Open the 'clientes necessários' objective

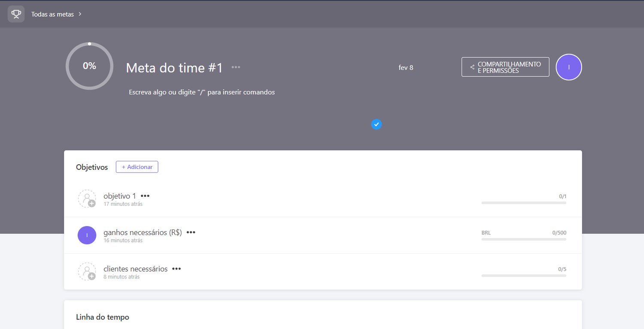point(135,269)
